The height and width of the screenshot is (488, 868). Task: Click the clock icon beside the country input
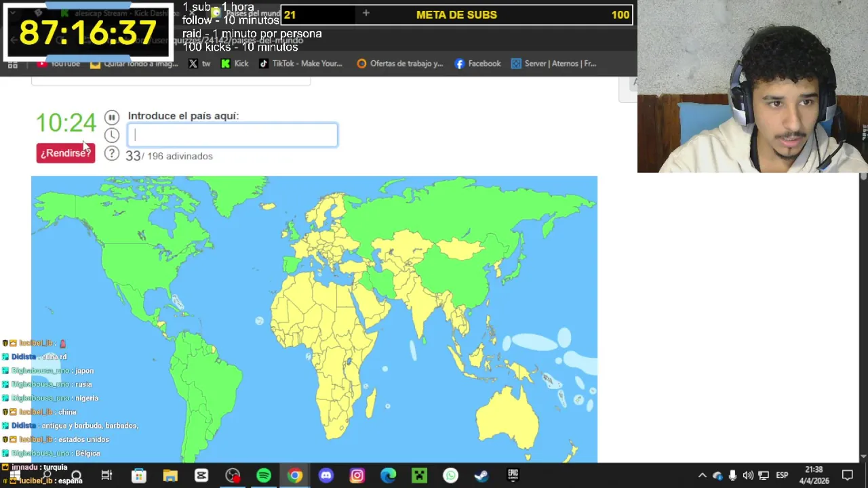click(112, 135)
